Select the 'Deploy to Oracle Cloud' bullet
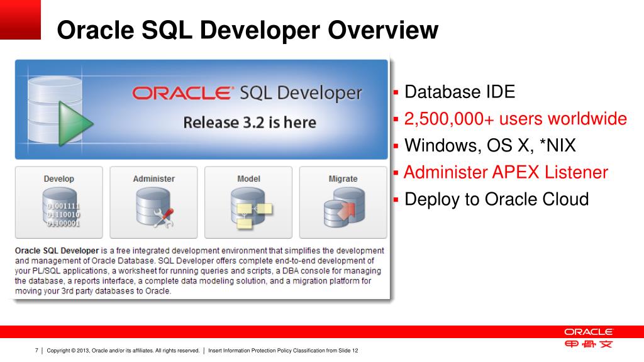This screenshot has height=362, width=644. [497, 199]
